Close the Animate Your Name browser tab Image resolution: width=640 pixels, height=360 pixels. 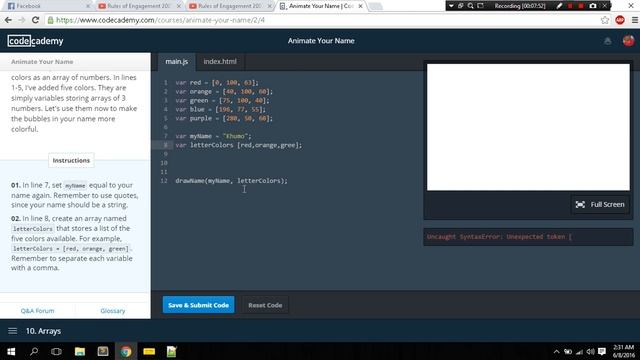coord(360,6)
